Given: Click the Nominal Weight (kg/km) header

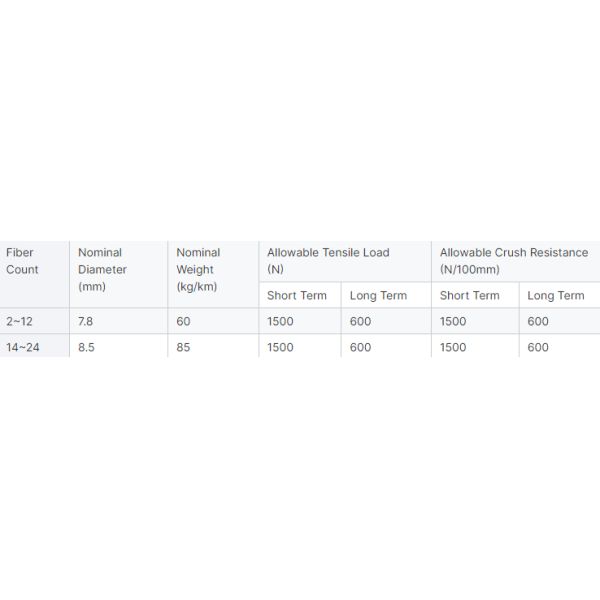Looking at the screenshot, I should pos(198,269).
